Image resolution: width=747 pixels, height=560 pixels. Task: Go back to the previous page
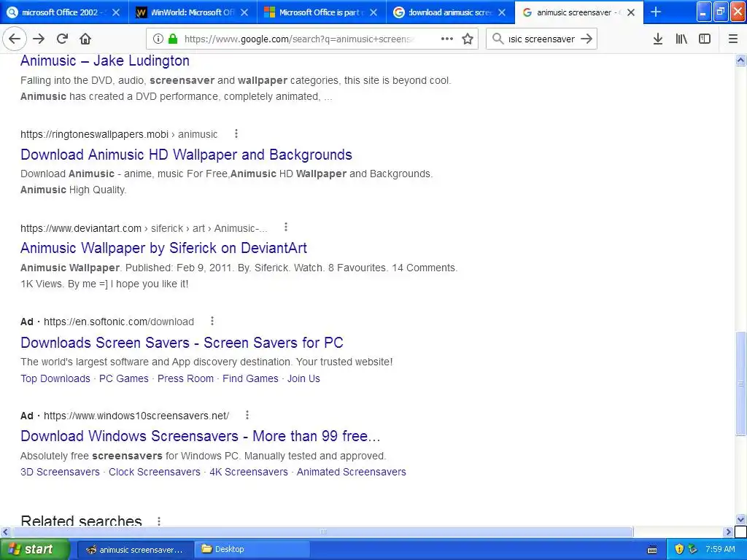pyautogui.click(x=15, y=39)
